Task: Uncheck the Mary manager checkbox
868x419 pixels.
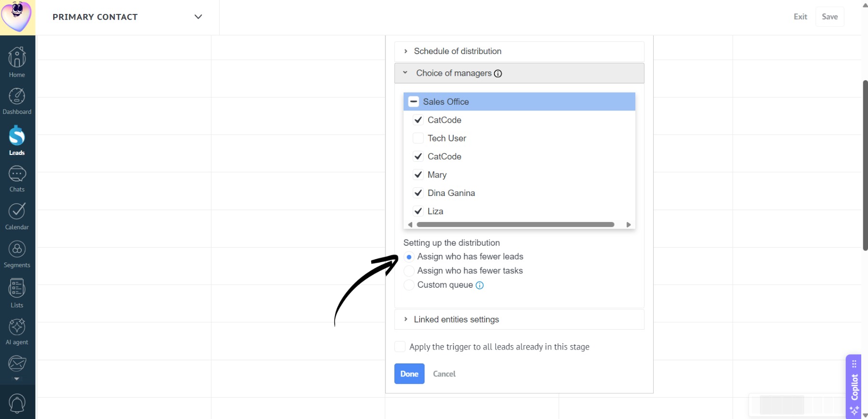Action: click(418, 175)
